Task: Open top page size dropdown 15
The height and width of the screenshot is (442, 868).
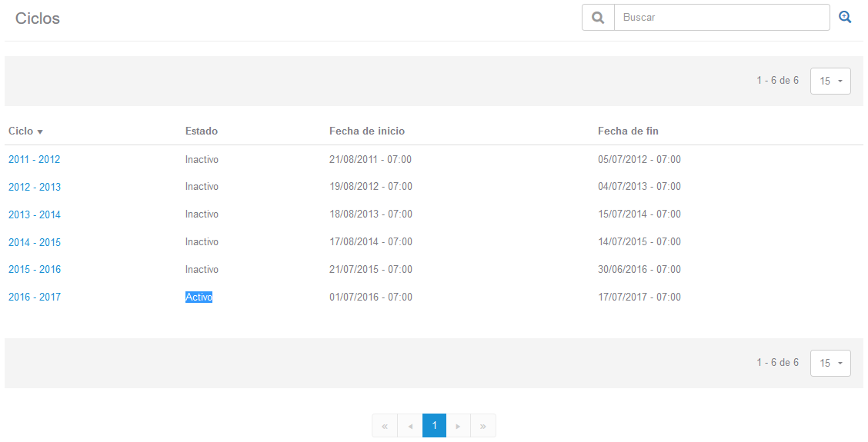Action: [x=830, y=81]
